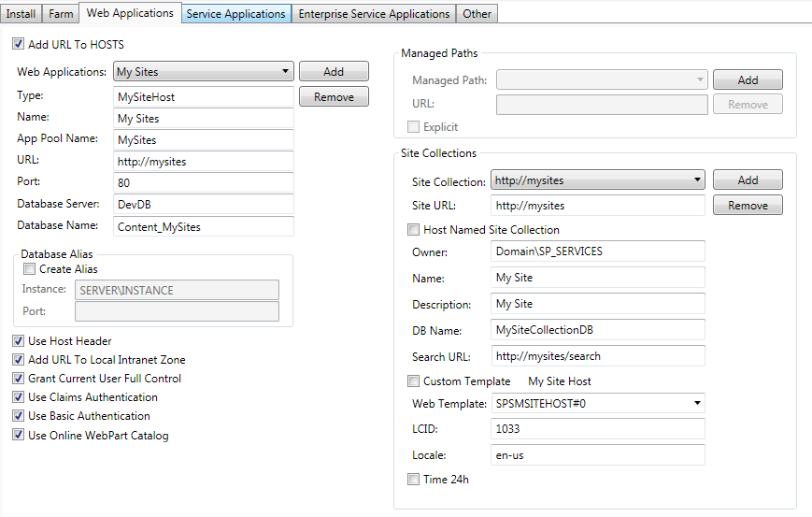This screenshot has height=517, width=812.
Task: Open Enterprise Service Applications tab
Action: [374, 13]
